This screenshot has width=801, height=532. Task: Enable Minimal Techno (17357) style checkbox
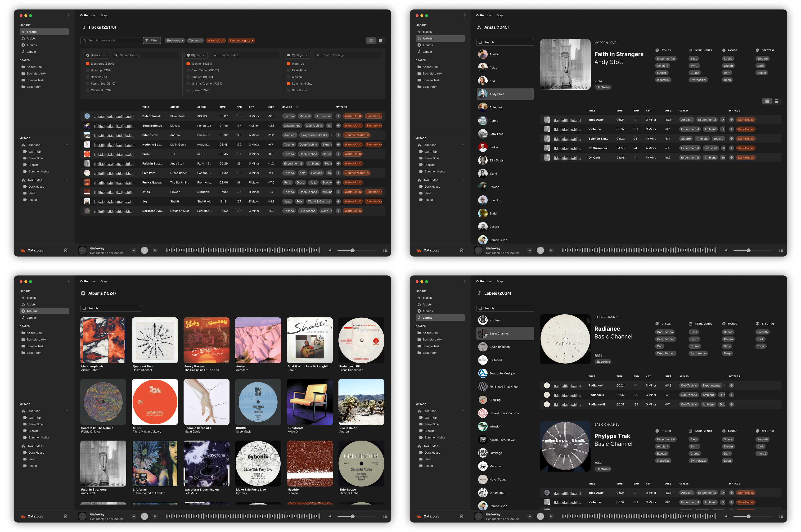[x=188, y=83]
